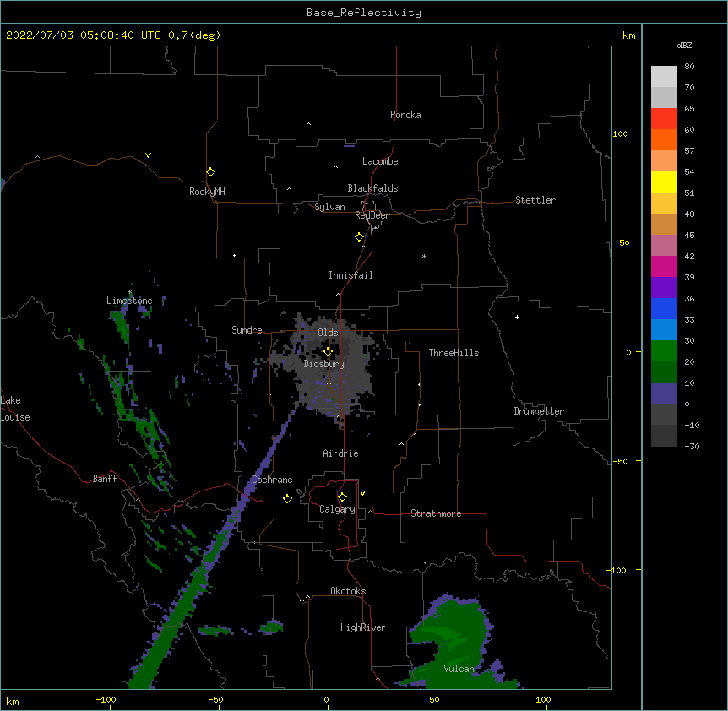728x711 pixels.
Task: Click the Stettler city label
Action: 535,200
